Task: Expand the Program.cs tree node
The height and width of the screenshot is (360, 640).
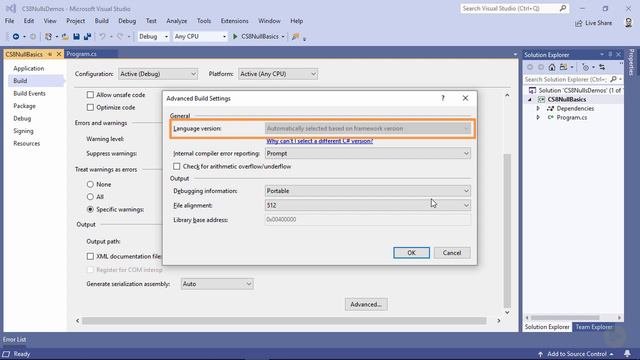Action: pos(538,118)
